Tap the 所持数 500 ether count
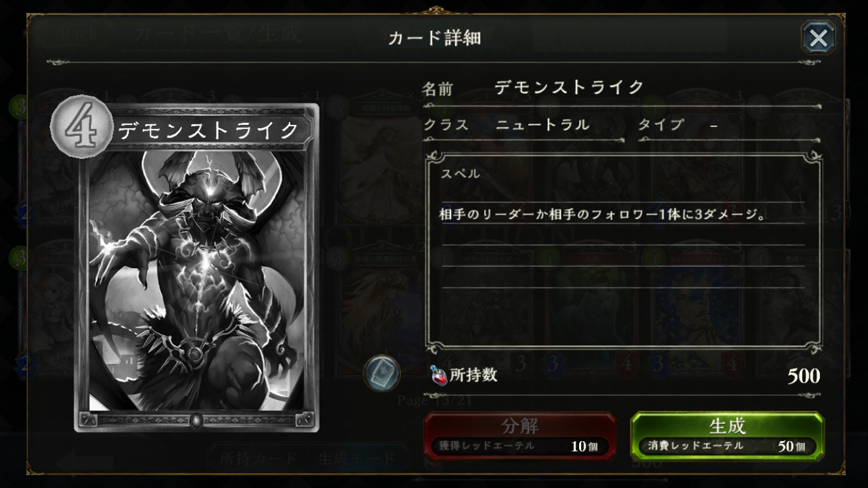 (x=625, y=375)
